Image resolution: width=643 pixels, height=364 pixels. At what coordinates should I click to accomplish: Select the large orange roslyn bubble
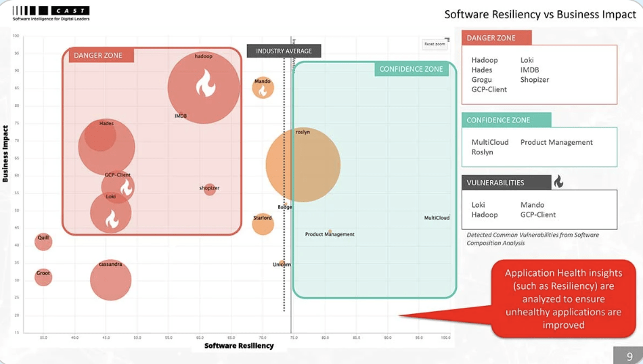click(303, 164)
